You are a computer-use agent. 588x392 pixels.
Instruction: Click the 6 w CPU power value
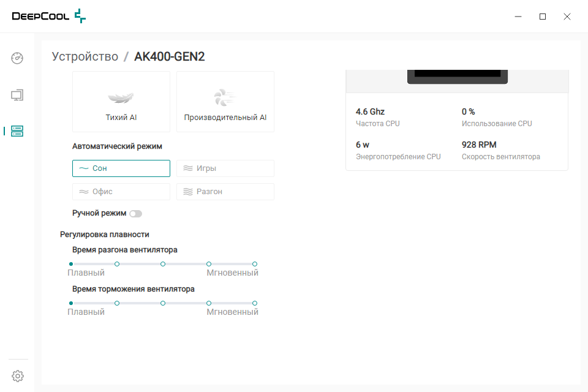(363, 145)
